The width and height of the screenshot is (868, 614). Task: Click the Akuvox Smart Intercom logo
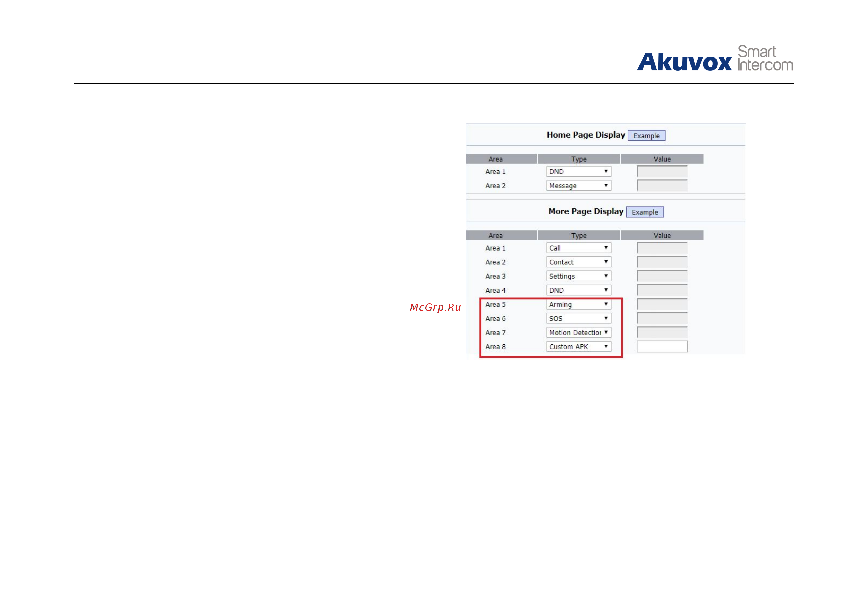point(715,59)
